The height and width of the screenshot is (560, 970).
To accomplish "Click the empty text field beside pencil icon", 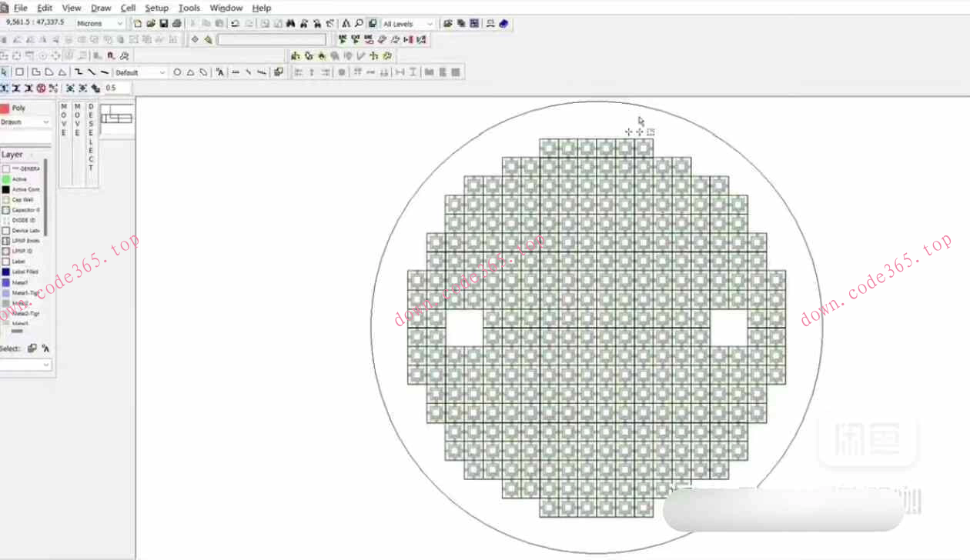I will pyautogui.click(x=271, y=39).
